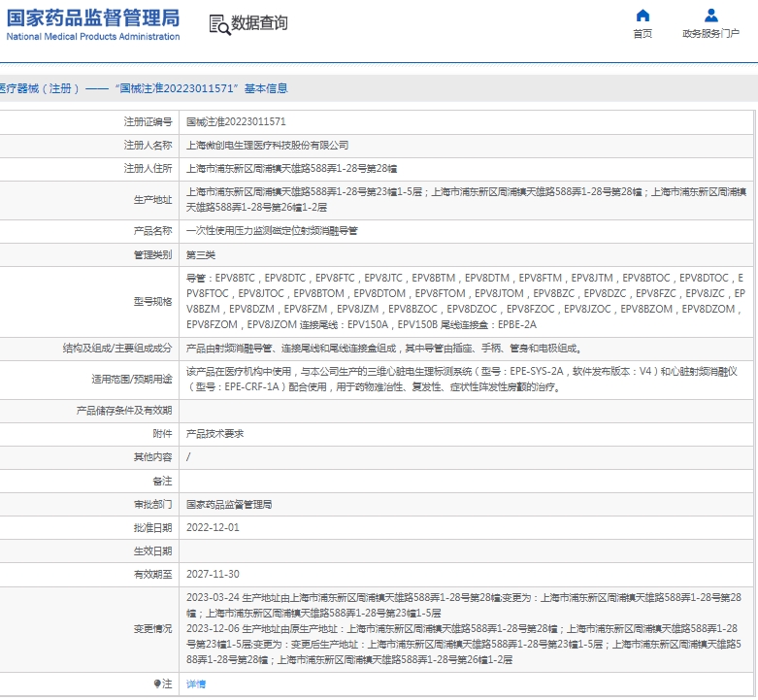Click the 适用范围/预期用途 label
The image size is (758, 700).
coord(132,379)
